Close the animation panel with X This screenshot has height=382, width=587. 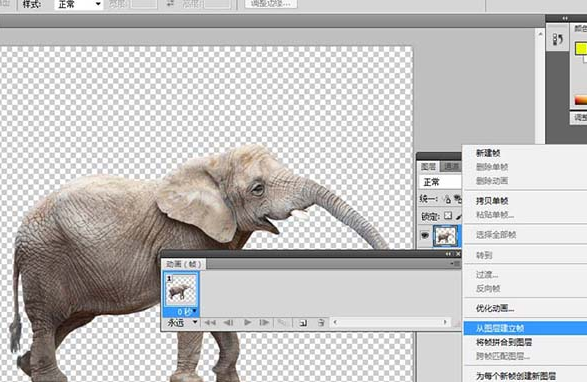click(x=457, y=254)
